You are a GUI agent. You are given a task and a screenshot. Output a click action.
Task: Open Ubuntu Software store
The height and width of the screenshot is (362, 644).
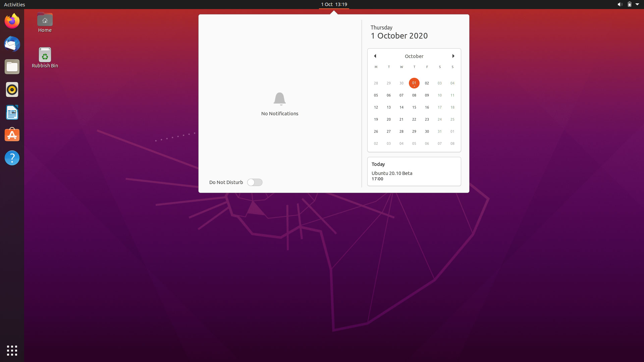(x=12, y=135)
